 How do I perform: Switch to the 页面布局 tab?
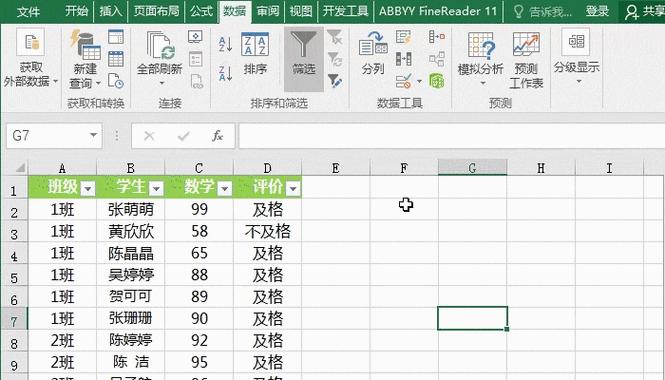coord(156,11)
